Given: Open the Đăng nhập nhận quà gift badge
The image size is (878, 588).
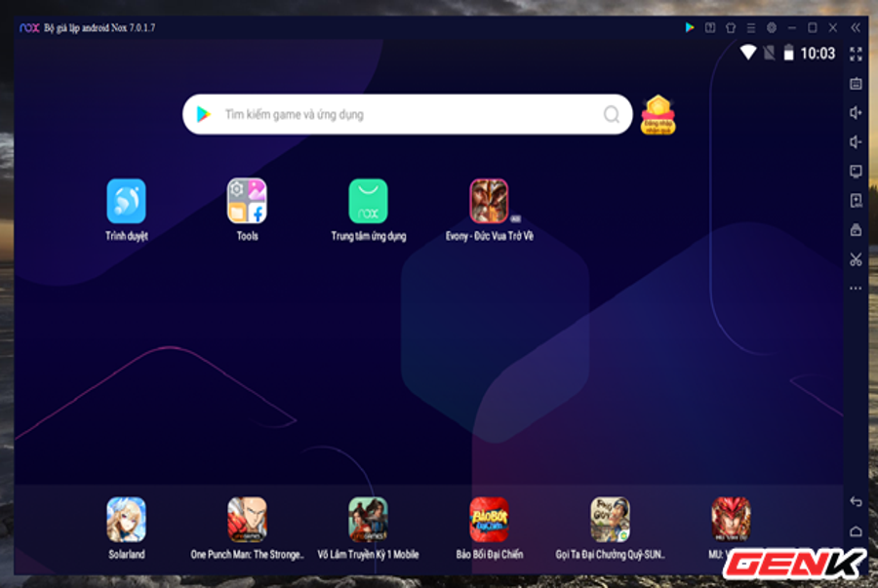Looking at the screenshot, I should click(658, 115).
